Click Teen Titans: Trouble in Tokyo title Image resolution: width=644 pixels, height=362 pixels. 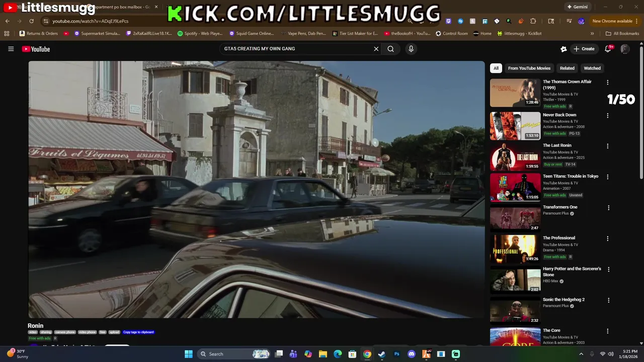(571, 176)
